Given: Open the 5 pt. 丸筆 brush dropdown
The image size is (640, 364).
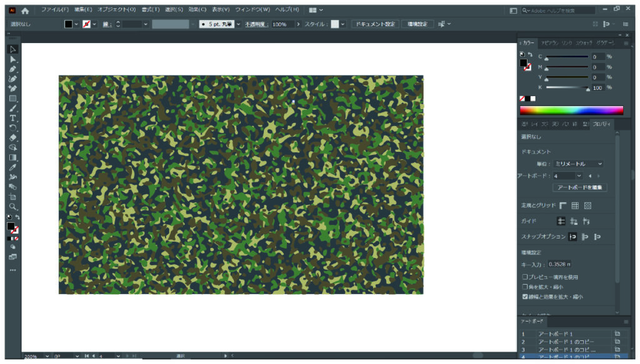Looking at the screenshot, I should [x=238, y=24].
